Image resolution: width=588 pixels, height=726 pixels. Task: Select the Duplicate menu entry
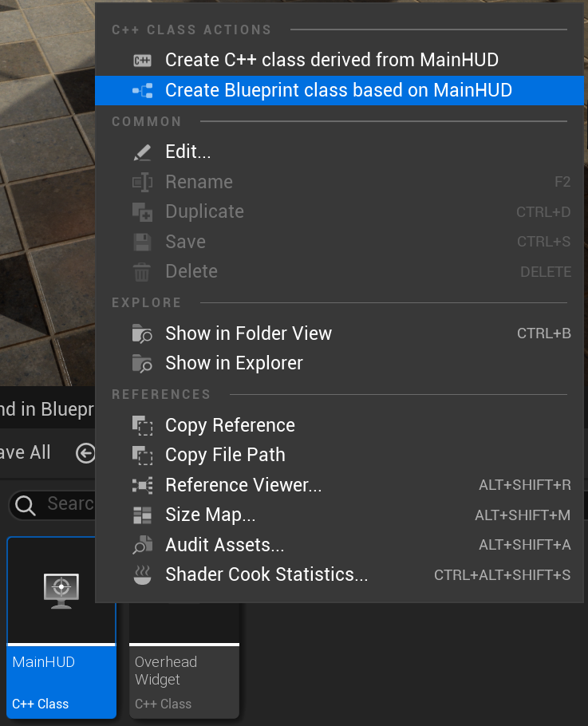339,211
